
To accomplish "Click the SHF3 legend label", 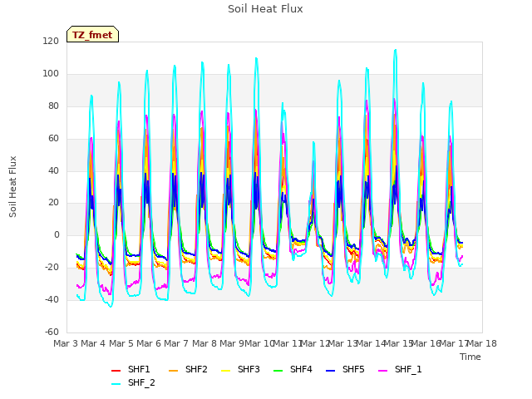I will (x=249, y=369).
